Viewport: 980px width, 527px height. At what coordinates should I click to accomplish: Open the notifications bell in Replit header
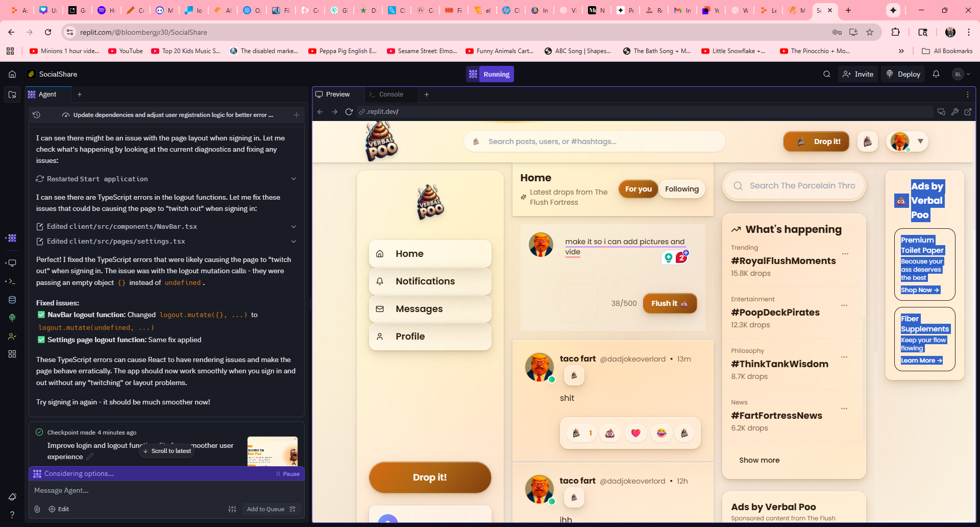tap(936, 74)
